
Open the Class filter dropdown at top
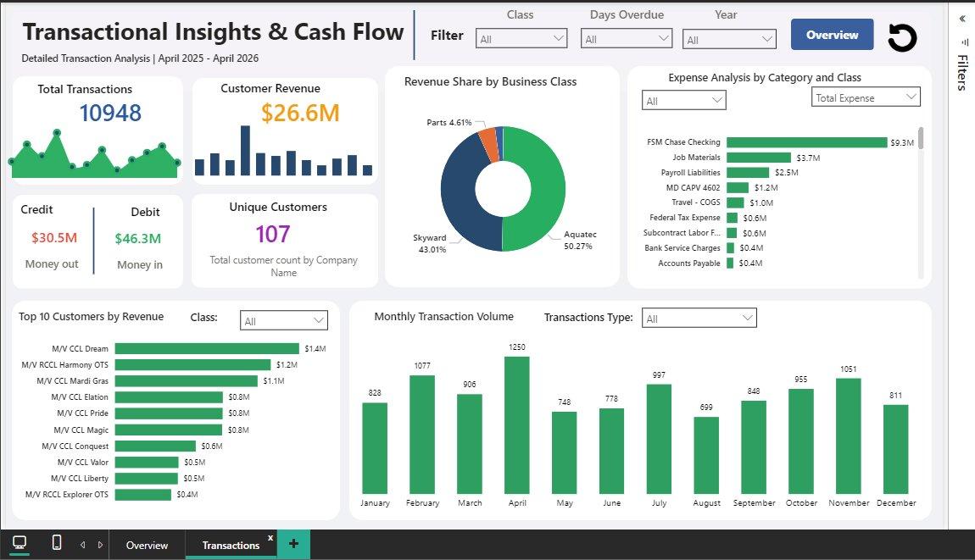(x=521, y=38)
